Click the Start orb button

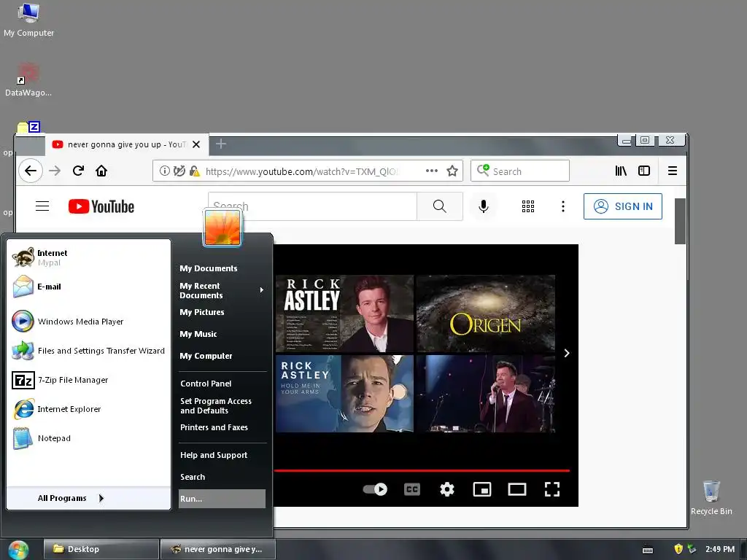[x=18, y=550]
